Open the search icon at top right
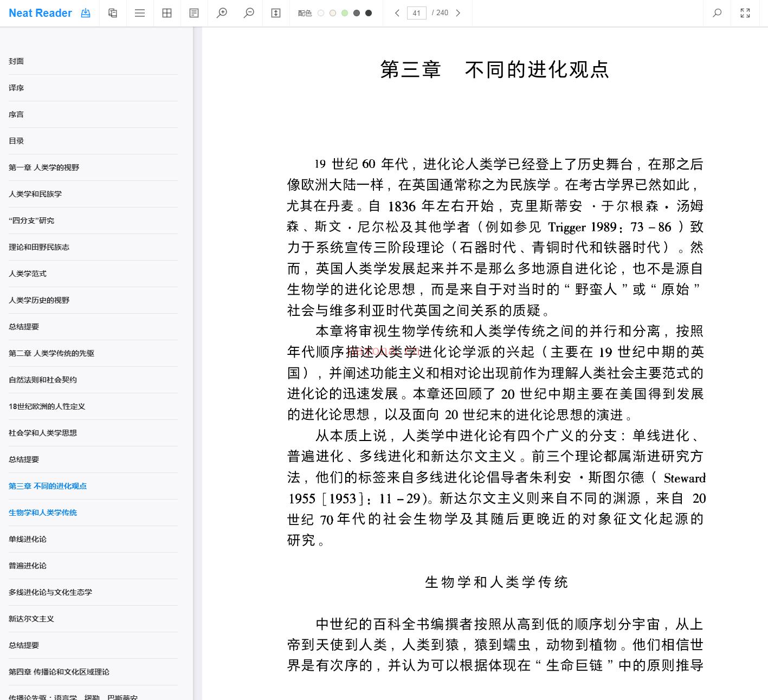 click(717, 13)
